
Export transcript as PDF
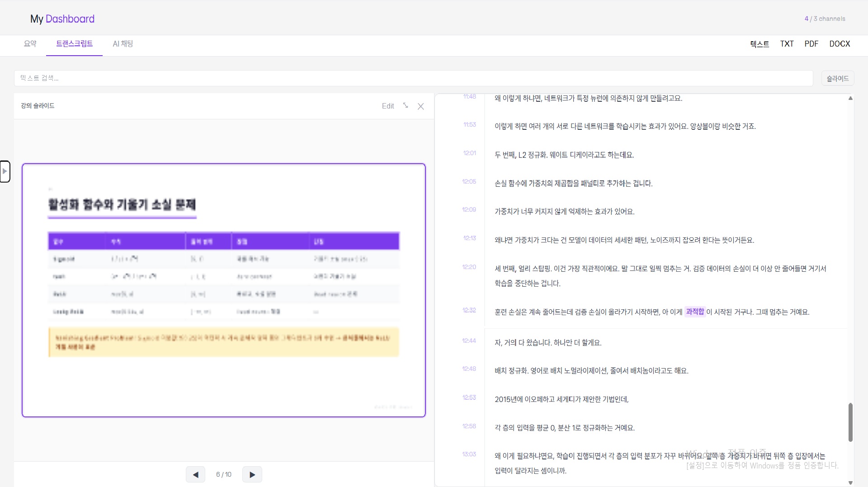coord(811,44)
